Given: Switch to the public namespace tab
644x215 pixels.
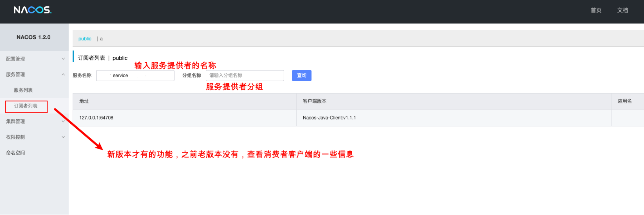Looking at the screenshot, I should click(x=85, y=39).
